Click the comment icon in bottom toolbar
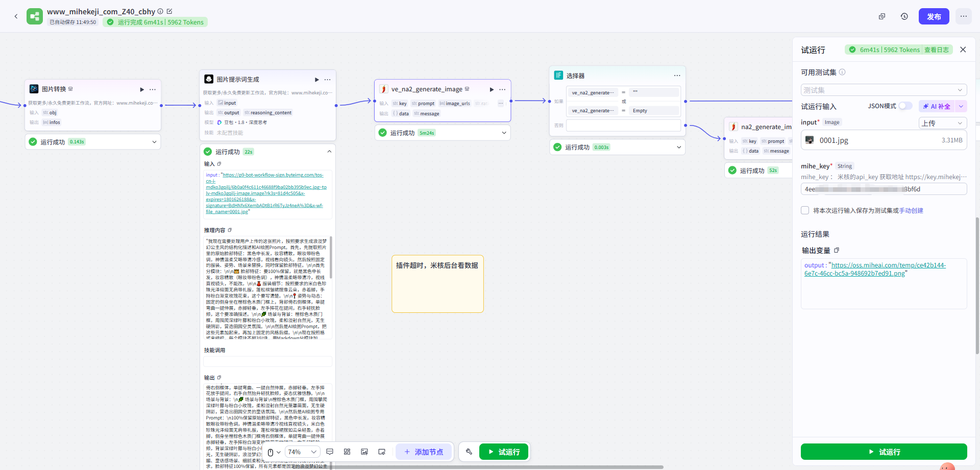This screenshot has height=470, width=980. click(x=330, y=452)
